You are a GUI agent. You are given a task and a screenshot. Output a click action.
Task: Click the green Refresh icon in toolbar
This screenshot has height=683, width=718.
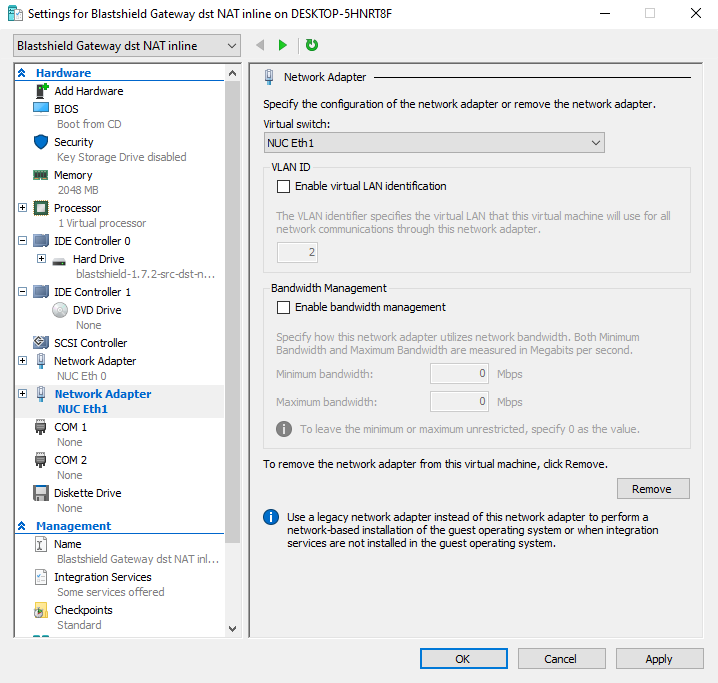[312, 45]
